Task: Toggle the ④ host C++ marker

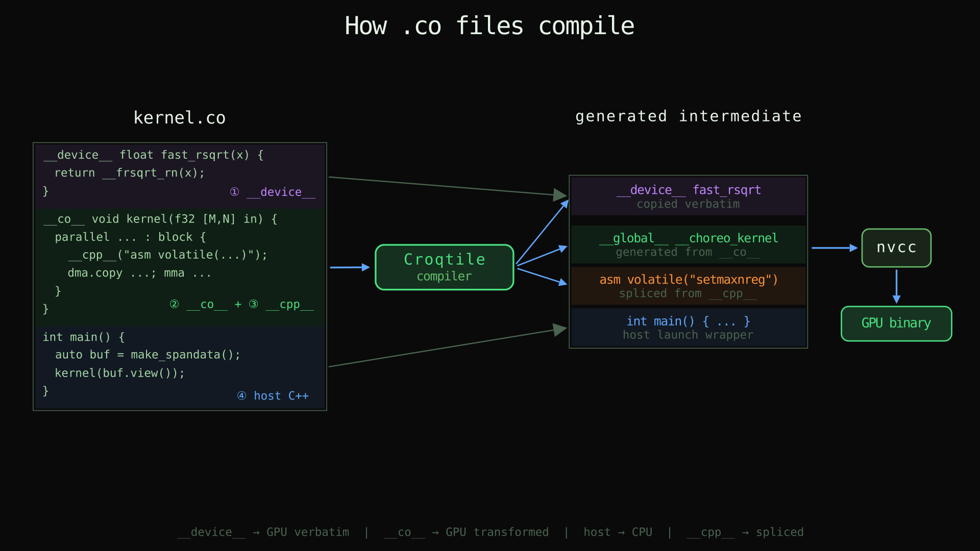Action: [274, 395]
